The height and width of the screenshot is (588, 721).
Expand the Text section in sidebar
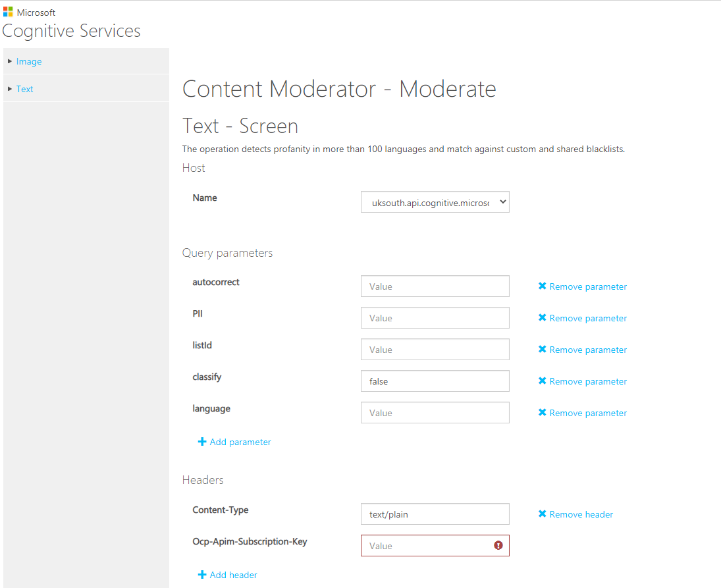(24, 89)
